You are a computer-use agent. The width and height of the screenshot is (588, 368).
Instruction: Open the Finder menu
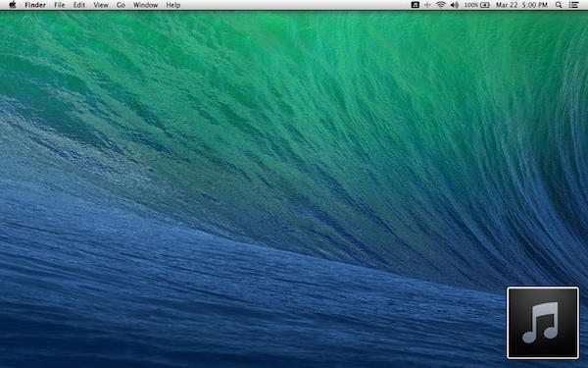pyautogui.click(x=35, y=5)
